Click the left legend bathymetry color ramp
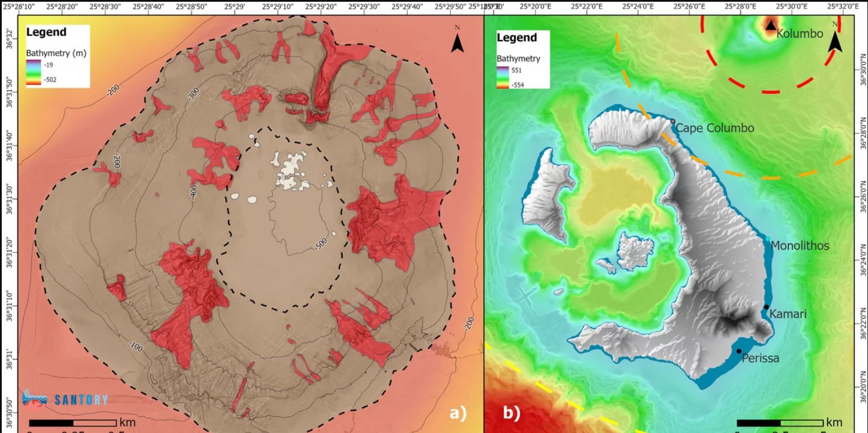868x433 pixels. 33,73
